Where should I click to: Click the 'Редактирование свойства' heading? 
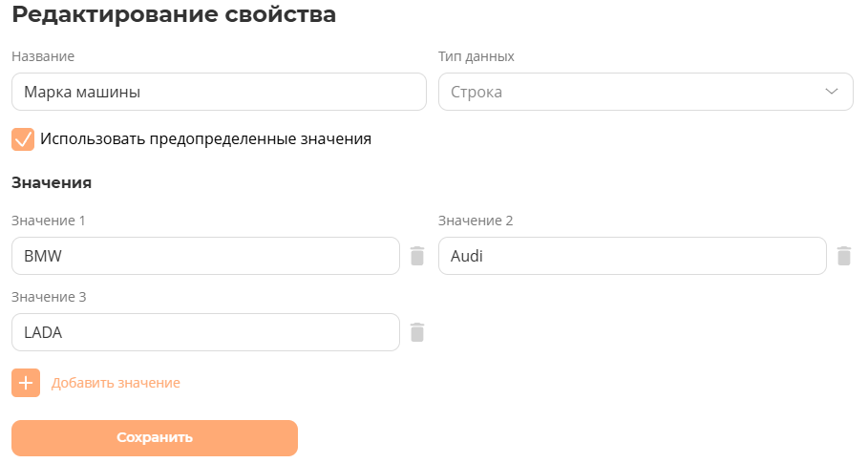[174, 15]
